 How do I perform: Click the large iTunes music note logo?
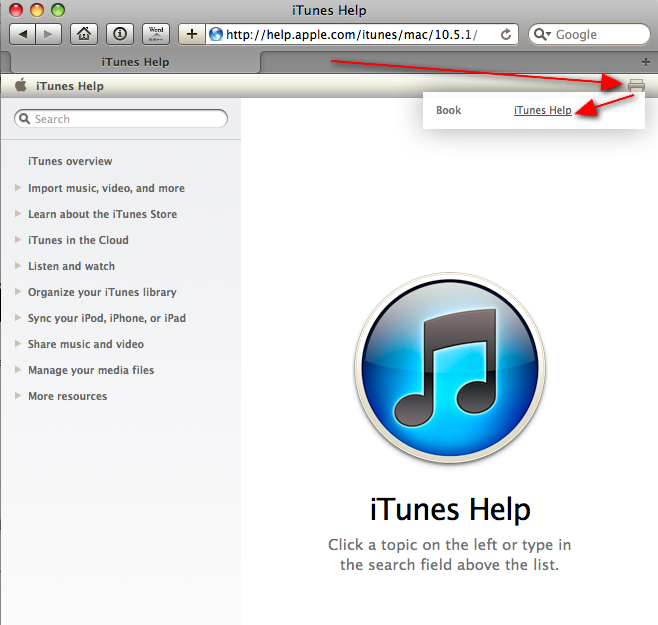coord(450,368)
